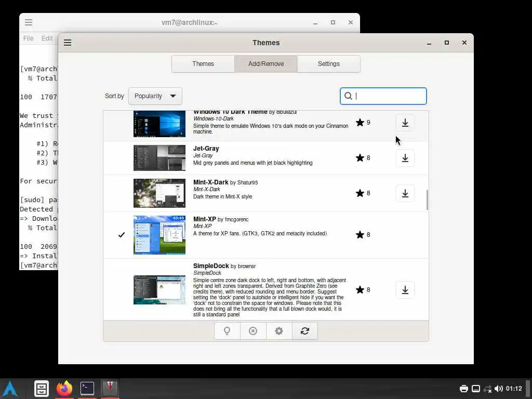Open the Jet-Gray theme thumbnail
The width and height of the screenshot is (532, 399).
click(x=159, y=158)
